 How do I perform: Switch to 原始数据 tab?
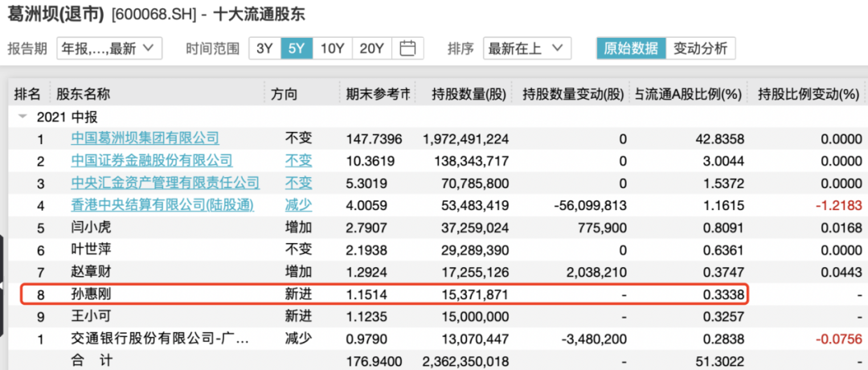(x=631, y=48)
